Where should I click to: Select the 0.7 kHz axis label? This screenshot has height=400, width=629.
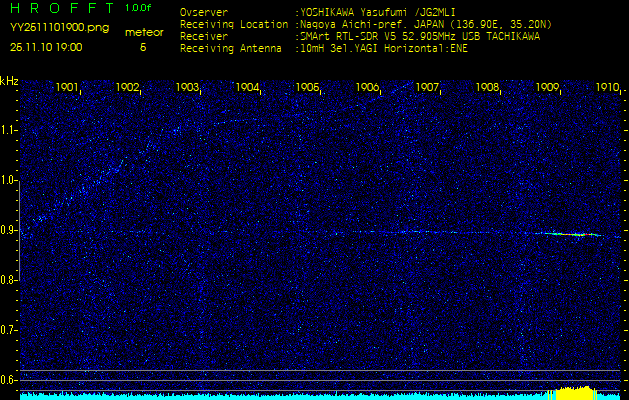(x=9, y=330)
